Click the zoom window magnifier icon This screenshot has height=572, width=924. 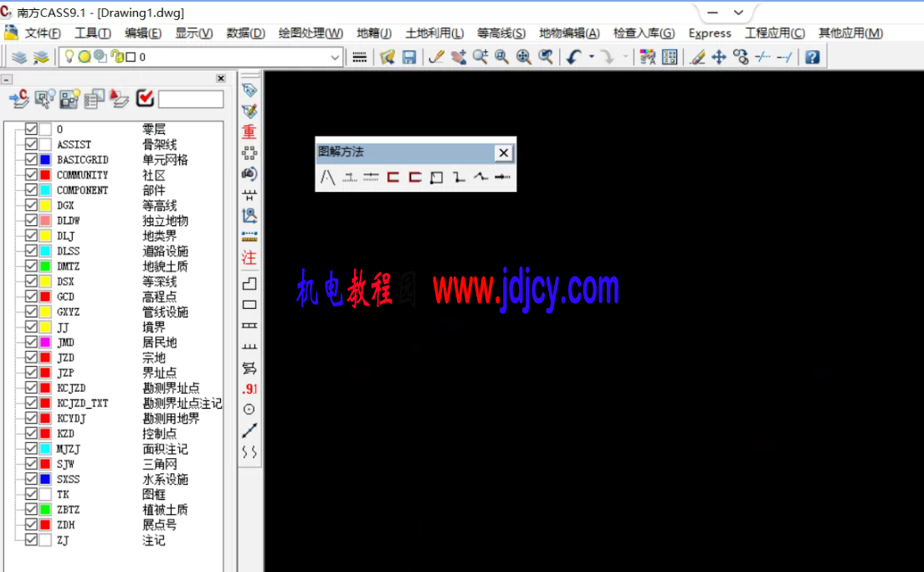click(501, 57)
